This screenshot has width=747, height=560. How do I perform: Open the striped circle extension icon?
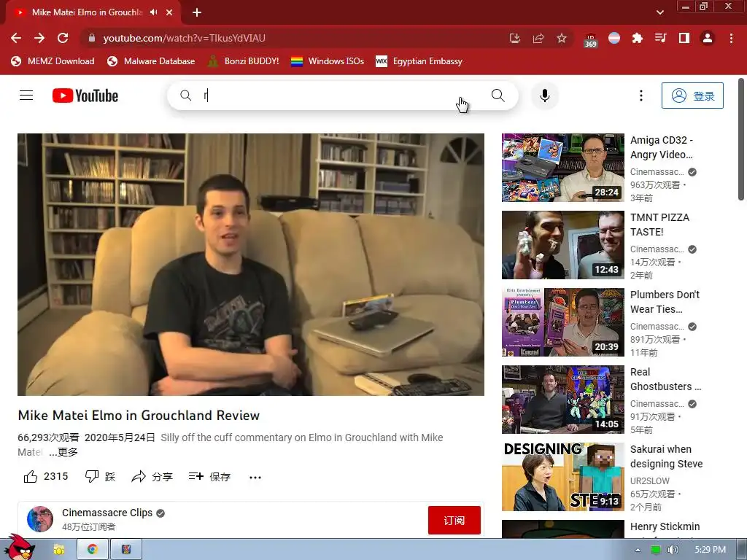coord(614,38)
